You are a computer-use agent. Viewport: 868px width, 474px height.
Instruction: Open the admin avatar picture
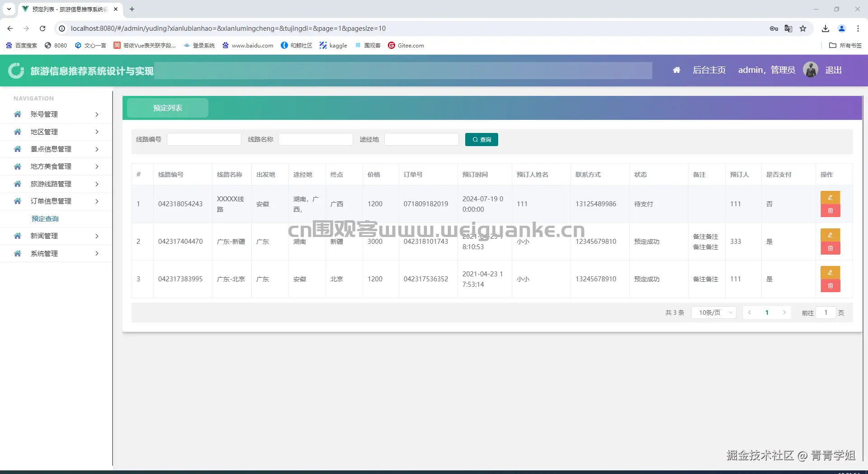[810, 70]
